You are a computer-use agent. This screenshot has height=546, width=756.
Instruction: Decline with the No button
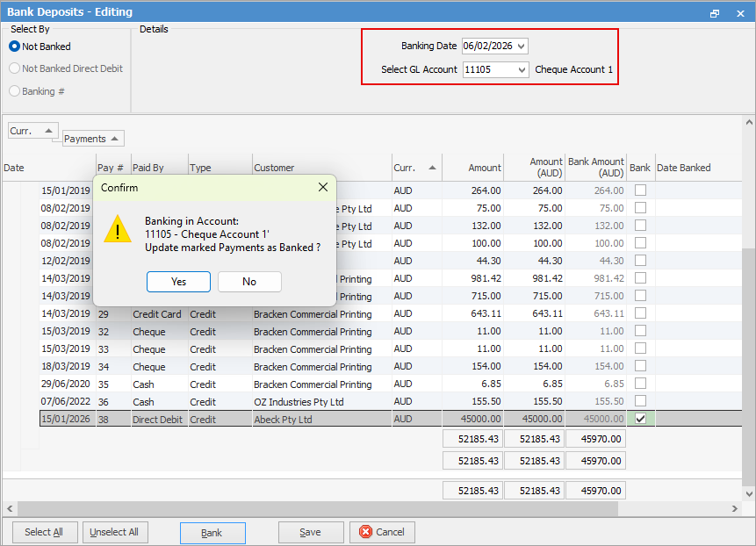point(249,282)
